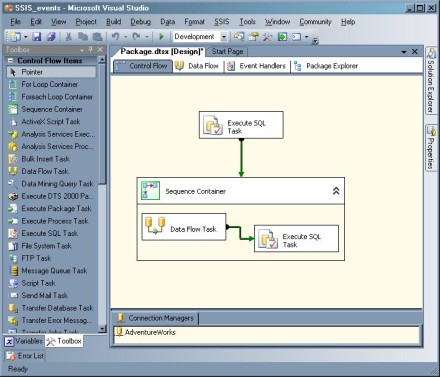The image size is (440, 377).
Task: Open the Development configuration dropdown
Action: pyautogui.click(x=224, y=36)
